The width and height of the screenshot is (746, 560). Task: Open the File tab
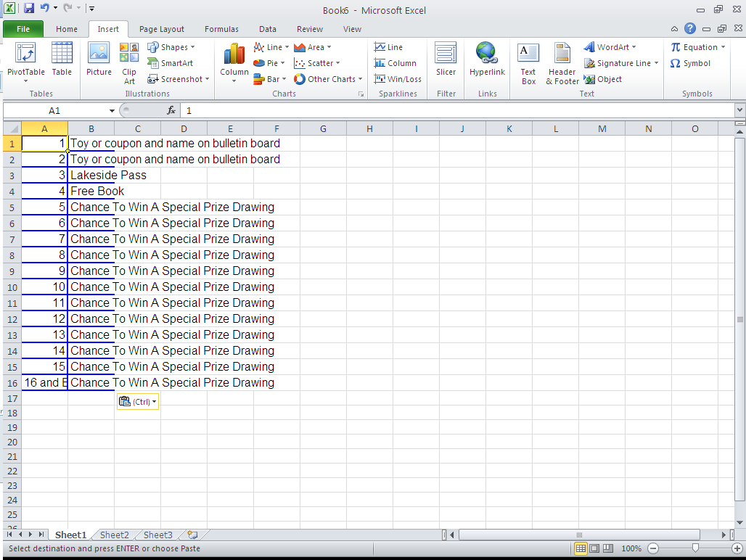point(22,29)
